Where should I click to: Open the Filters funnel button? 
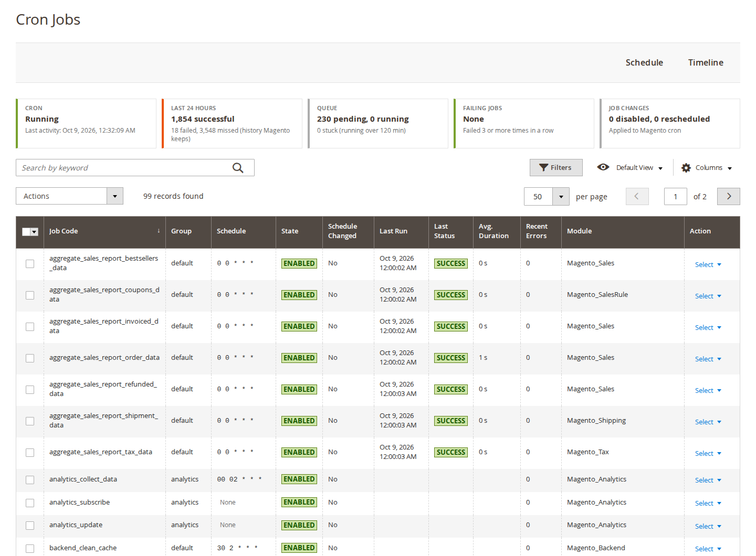(556, 167)
